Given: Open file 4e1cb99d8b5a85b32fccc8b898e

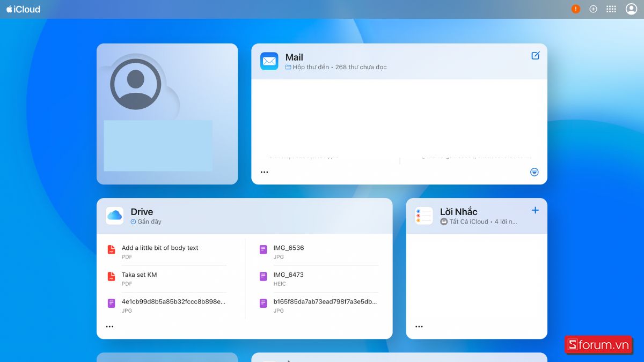Looking at the screenshot, I should [173, 301].
